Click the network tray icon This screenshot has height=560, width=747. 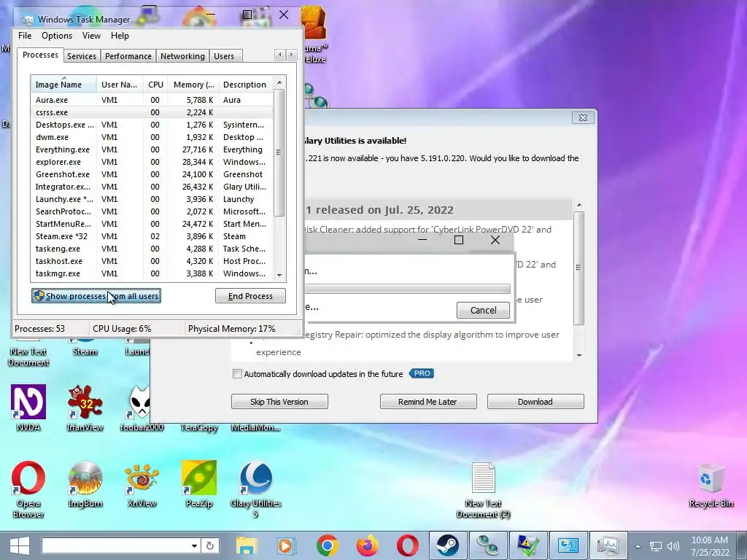click(657, 546)
